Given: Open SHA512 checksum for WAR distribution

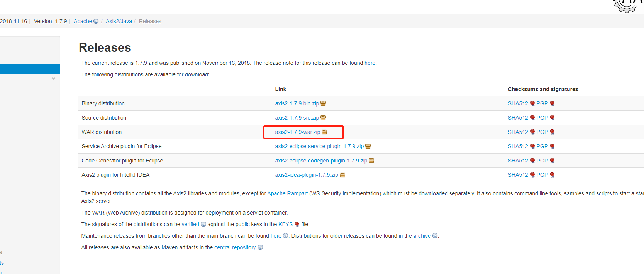Looking at the screenshot, I should tap(518, 132).
